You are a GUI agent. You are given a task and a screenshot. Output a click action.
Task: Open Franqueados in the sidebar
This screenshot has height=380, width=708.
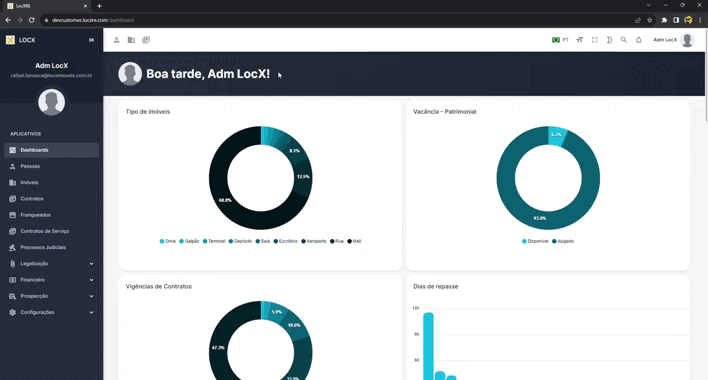[x=51, y=215]
